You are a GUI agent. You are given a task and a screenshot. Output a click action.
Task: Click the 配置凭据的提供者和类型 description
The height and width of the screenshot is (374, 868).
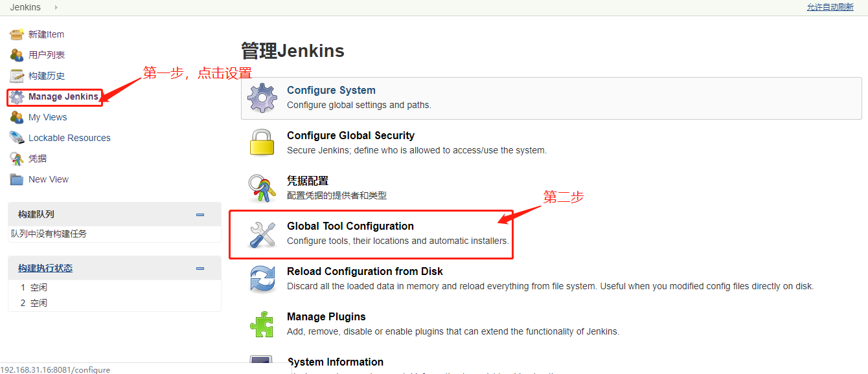coord(337,195)
